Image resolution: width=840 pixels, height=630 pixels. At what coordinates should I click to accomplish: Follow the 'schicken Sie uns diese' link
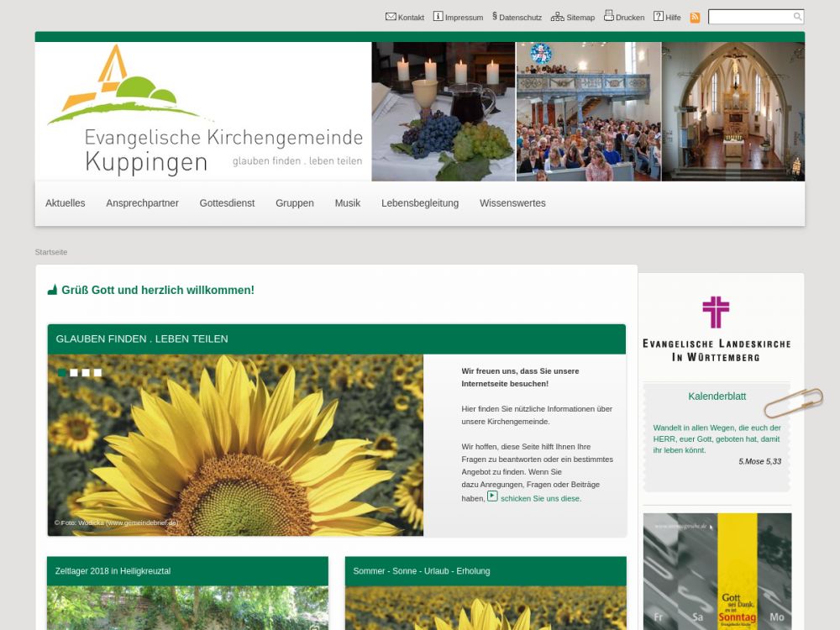tap(540, 498)
